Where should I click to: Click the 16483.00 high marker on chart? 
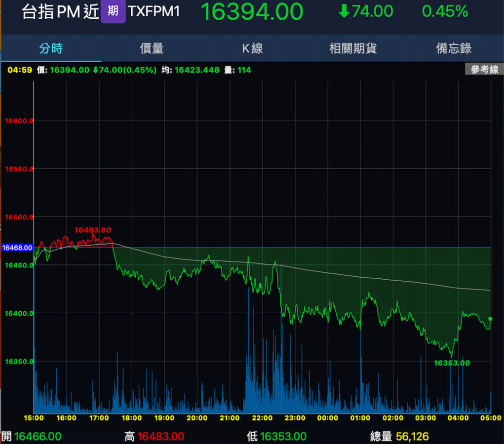coord(93,230)
